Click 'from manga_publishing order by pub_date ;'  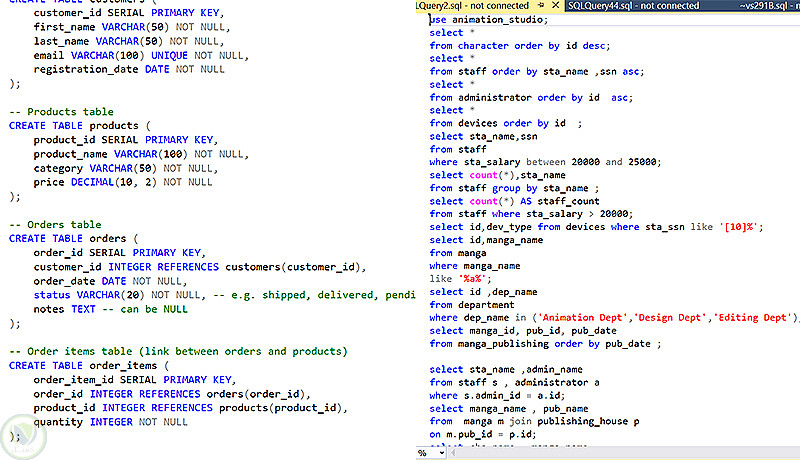[545, 344]
